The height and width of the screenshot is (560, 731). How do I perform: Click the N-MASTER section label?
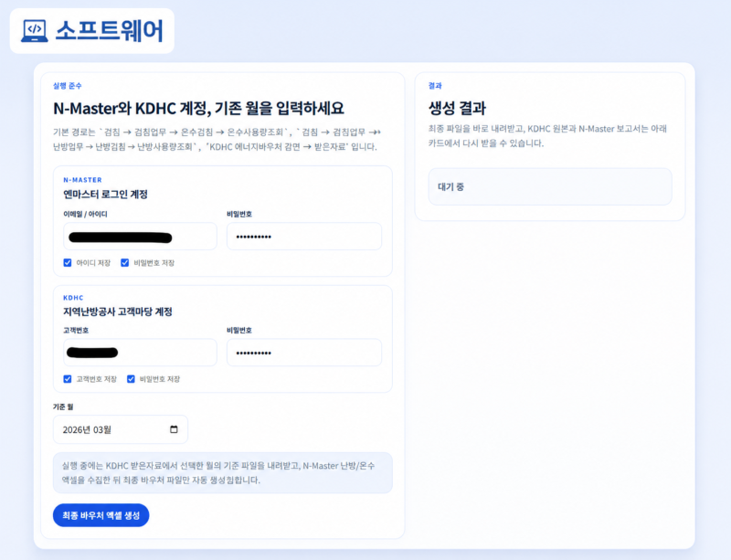pyautogui.click(x=82, y=180)
